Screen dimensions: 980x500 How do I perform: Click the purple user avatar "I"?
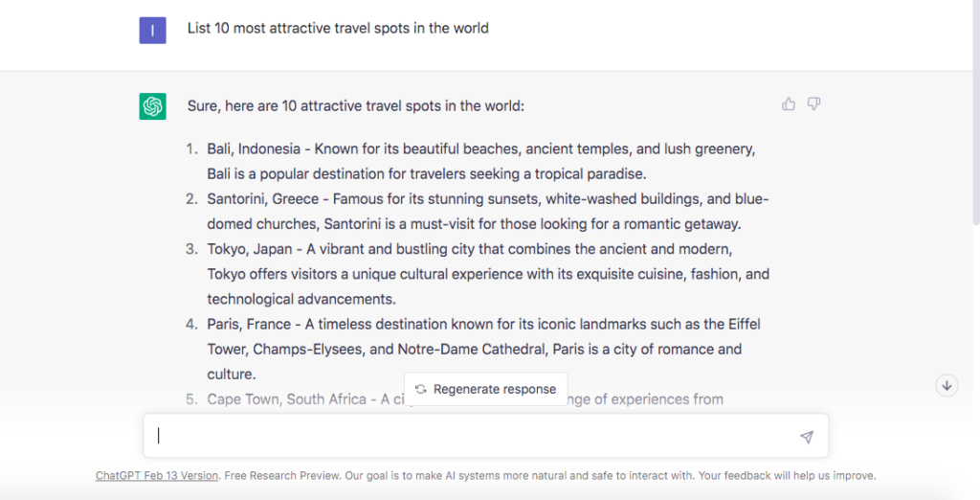tap(153, 30)
